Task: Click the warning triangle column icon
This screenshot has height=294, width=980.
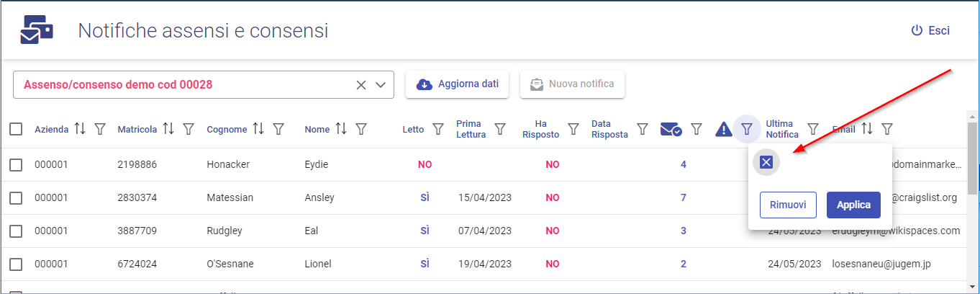Action: point(723,129)
